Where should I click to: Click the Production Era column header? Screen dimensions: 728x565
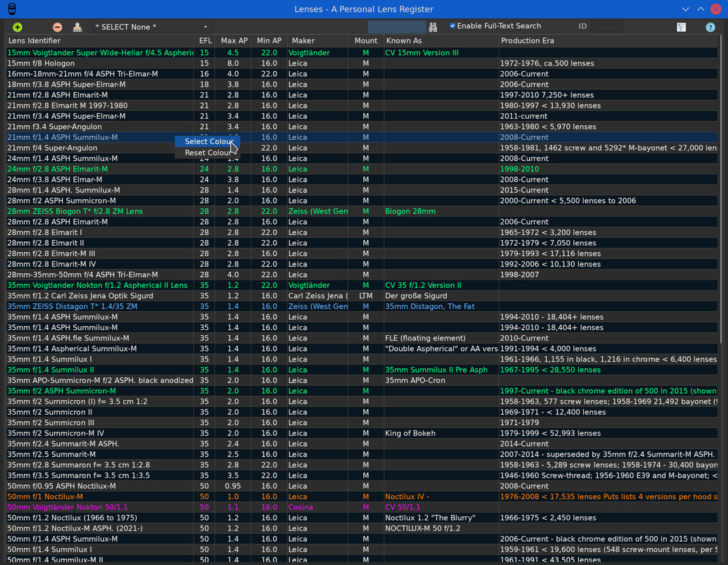coord(607,41)
